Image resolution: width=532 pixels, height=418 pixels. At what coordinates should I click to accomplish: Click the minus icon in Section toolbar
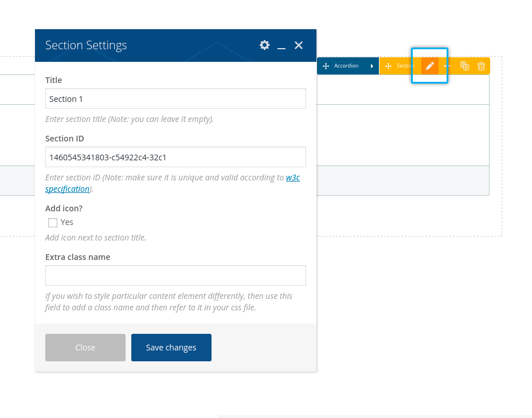point(448,66)
